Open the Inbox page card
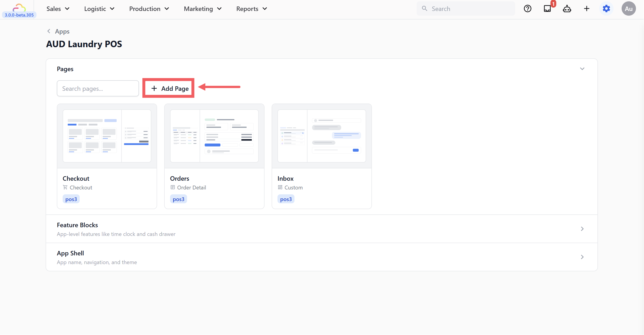This screenshot has height=335, width=644. pos(322,156)
